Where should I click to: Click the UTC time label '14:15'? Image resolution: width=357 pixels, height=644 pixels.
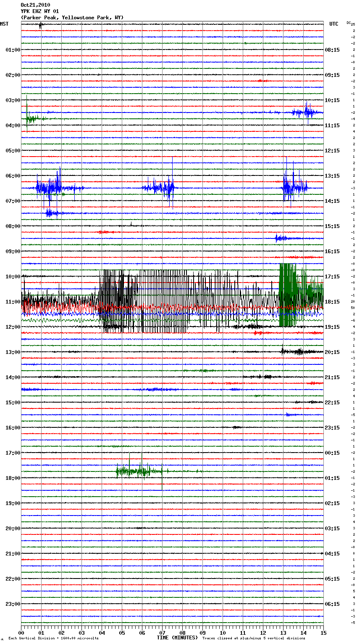tap(332, 201)
